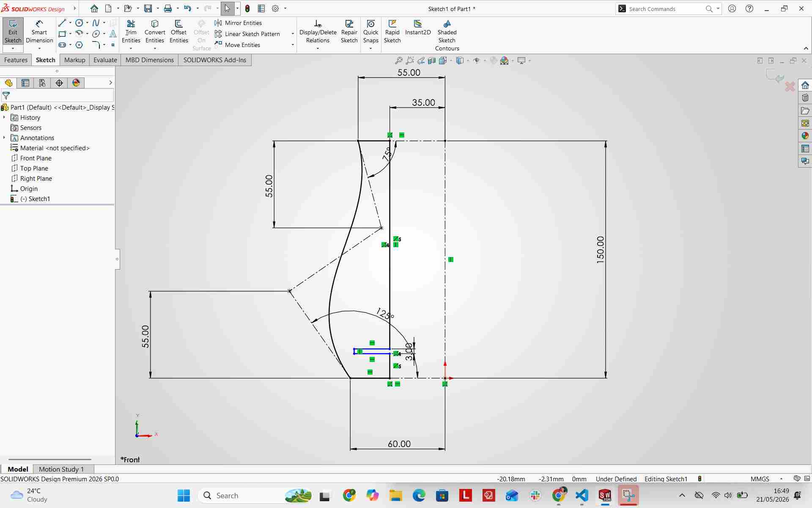Click the Zoom to Fit icon
This screenshot has height=508, width=812.
398,61
